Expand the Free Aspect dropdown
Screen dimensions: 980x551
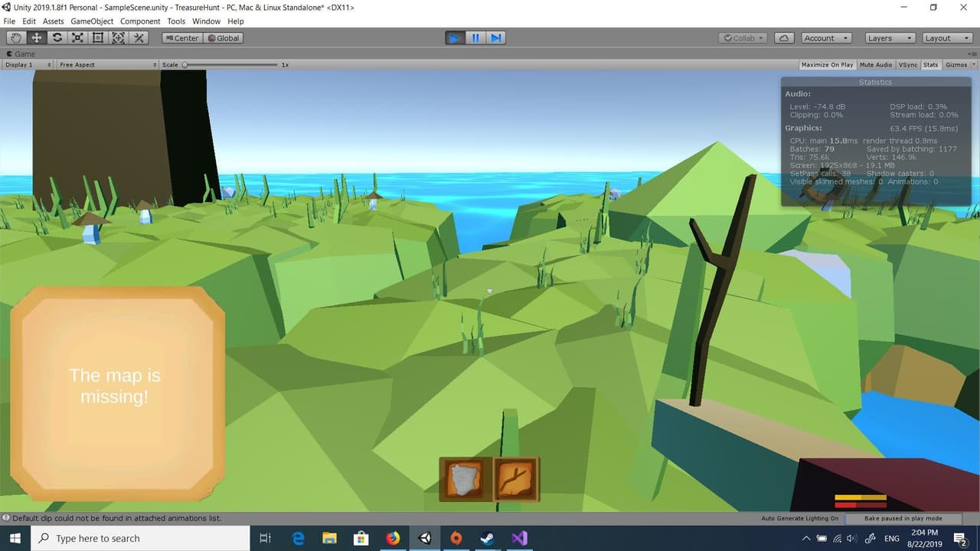tap(107, 65)
